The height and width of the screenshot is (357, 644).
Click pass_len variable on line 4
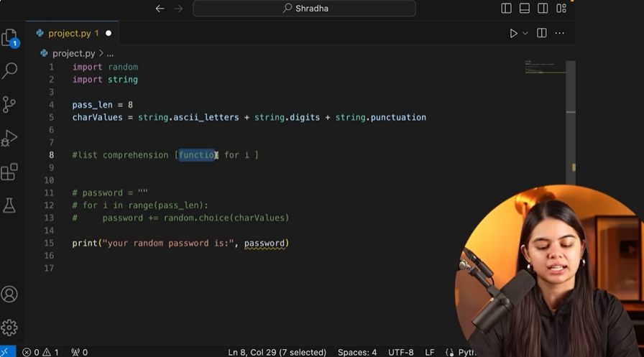pyautogui.click(x=93, y=105)
